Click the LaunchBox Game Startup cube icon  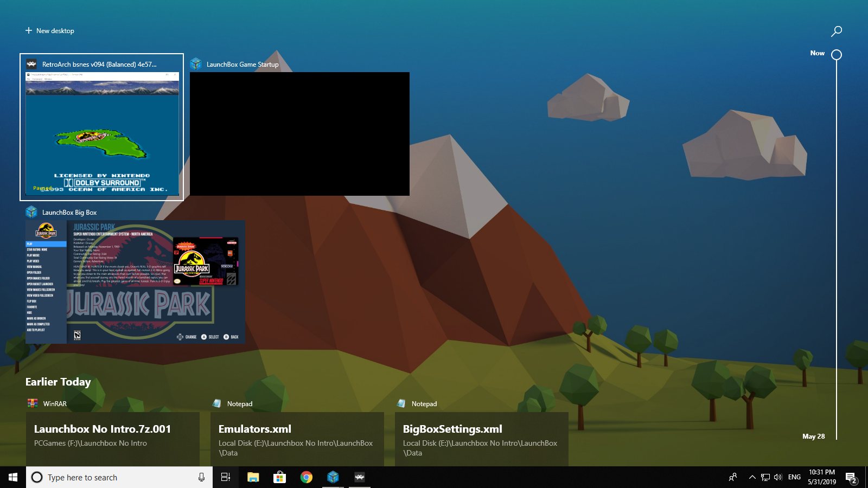tap(196, 64)
